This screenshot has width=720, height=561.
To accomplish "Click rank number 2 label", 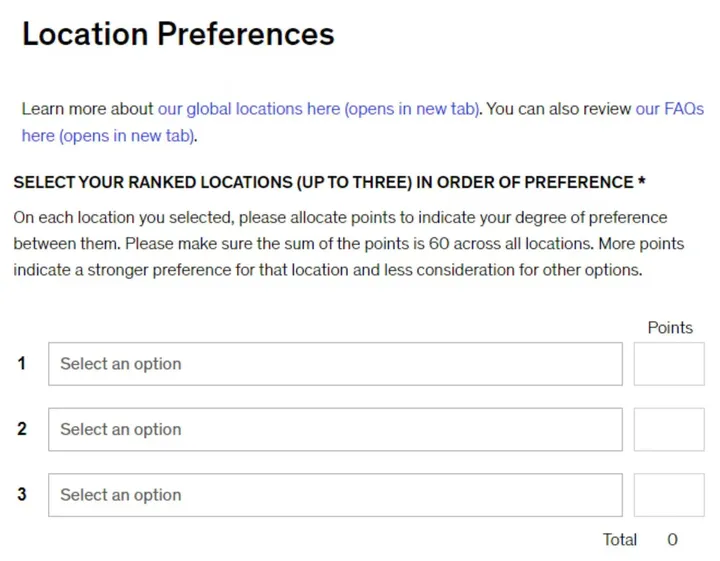I will click(x=22, y=429).
